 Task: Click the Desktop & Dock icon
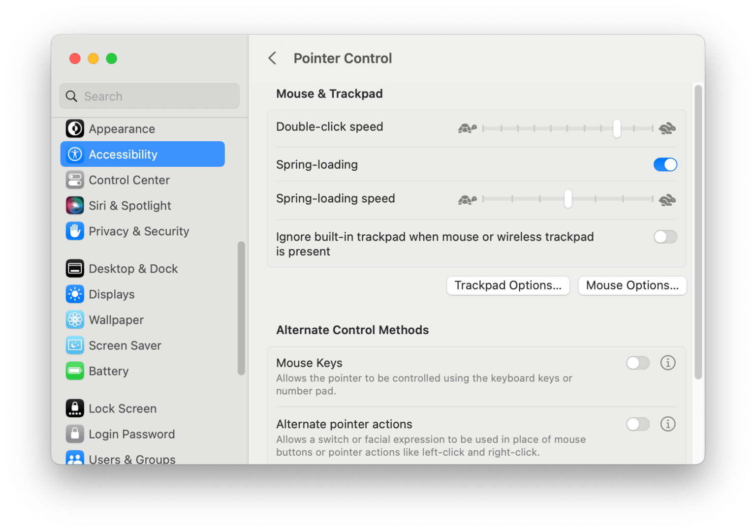coord(75,269)
